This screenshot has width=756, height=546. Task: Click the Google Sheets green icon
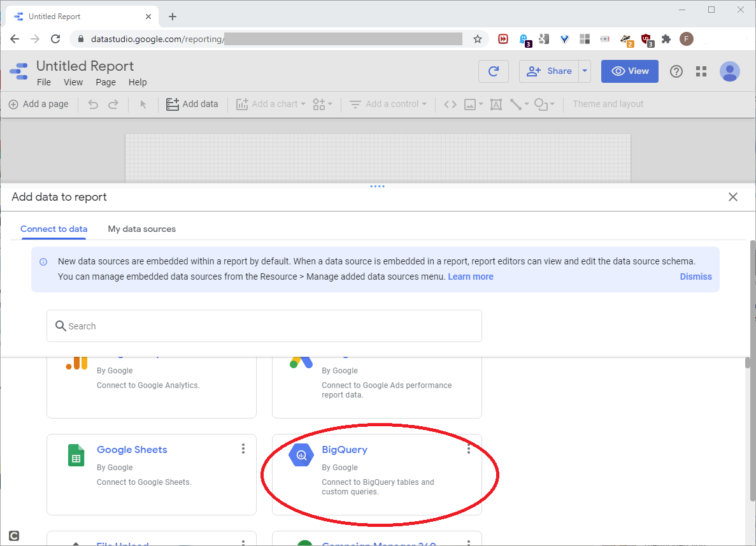[76, 456]
